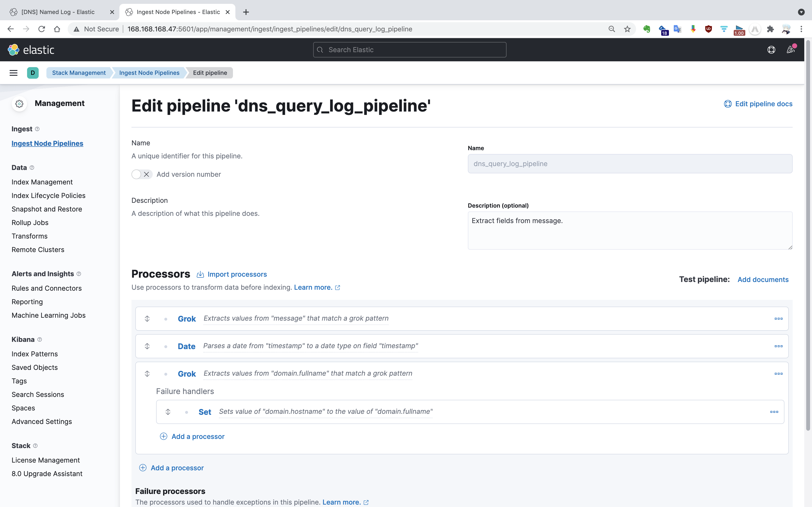
Task: Open the newsfeed notifications icon
Action: (x=790, y=50)
